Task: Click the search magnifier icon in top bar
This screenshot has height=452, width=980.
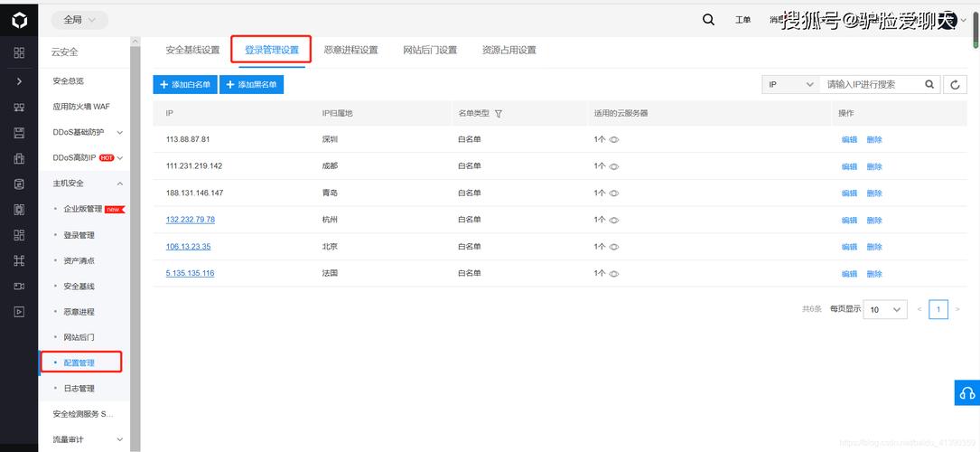Action: [708, 20]
